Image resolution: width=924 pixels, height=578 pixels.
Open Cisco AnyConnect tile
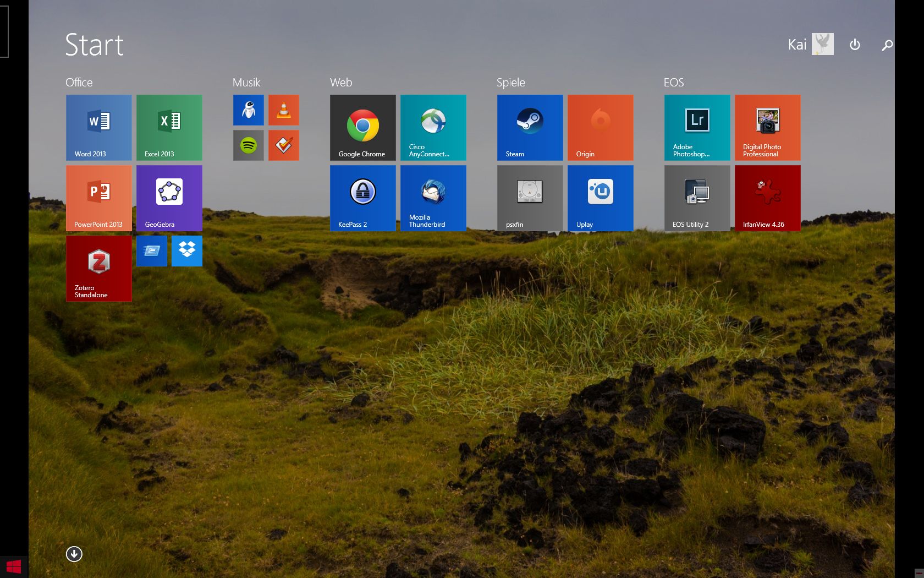pyautogui.click(x=433, y=128)
